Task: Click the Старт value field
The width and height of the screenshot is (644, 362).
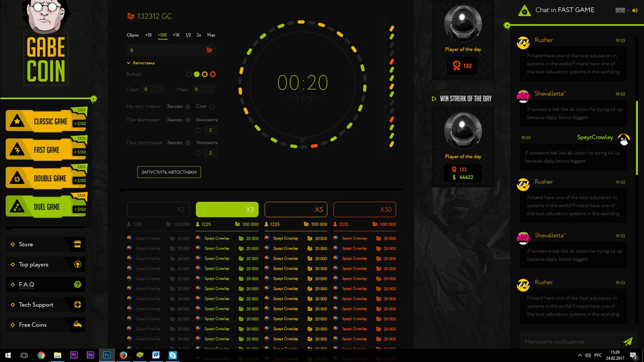Action: click(x=153, y=89)
